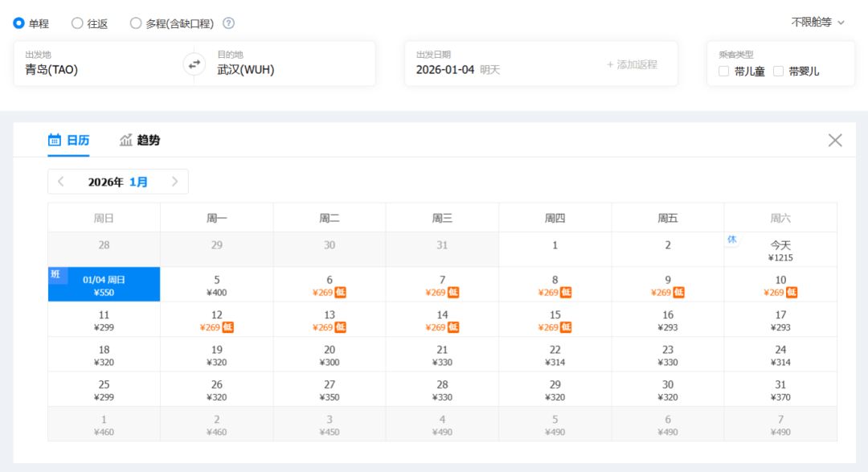Click the destination field 武汉(WUH)
Image resolution: width=868 pixels, height=472 pixels.
pos(246,70)
